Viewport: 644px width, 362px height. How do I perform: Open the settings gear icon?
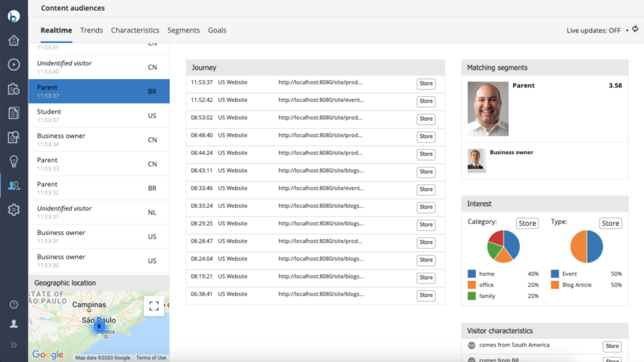[x=14, y=210]
